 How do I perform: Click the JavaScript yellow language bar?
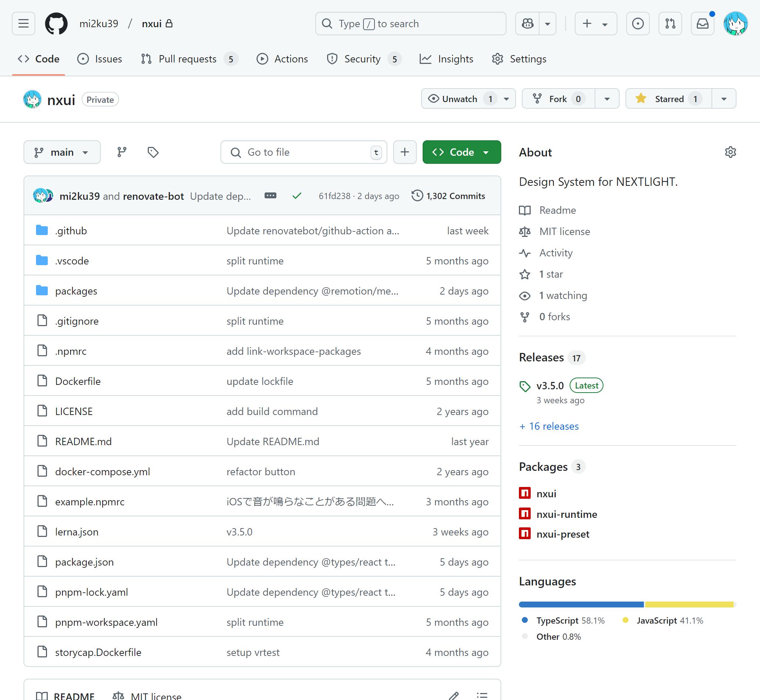(689, 604)
